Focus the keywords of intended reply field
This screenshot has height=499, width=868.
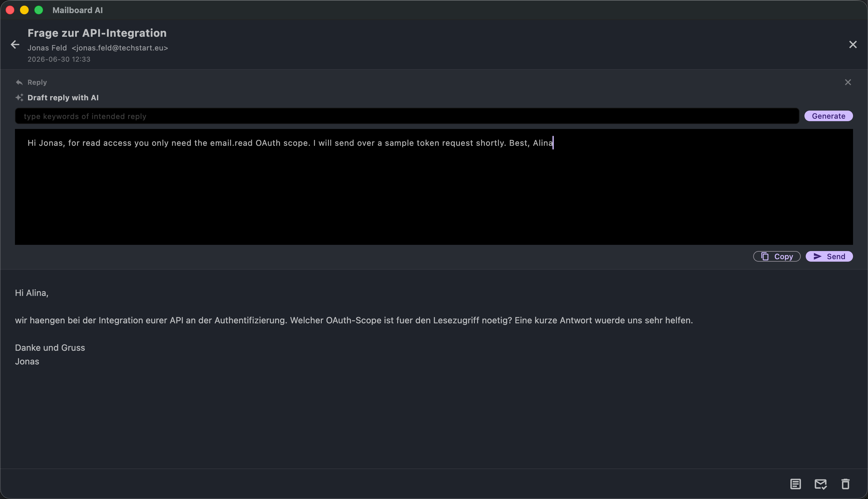(x=407, y=116)
